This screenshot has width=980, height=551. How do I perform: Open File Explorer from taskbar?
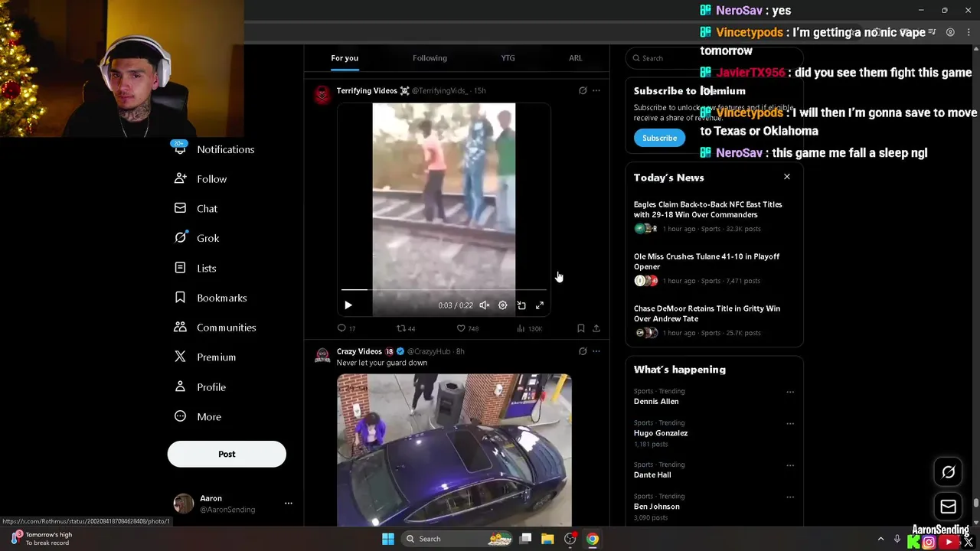coord(547,539)
